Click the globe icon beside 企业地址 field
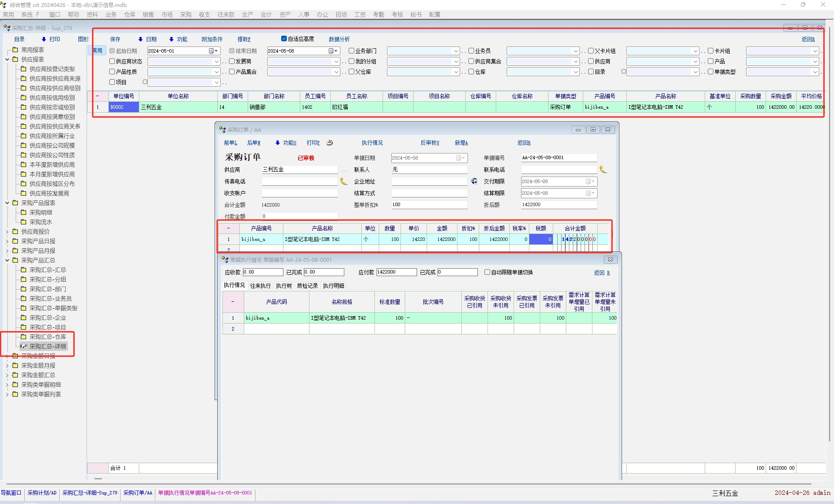834x504 pixels. 474,181
